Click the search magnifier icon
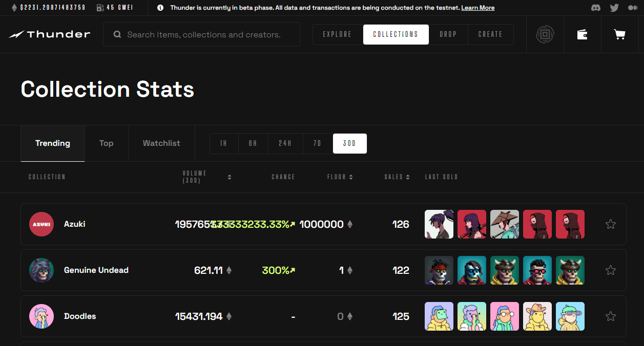 (x=117, y=34)
